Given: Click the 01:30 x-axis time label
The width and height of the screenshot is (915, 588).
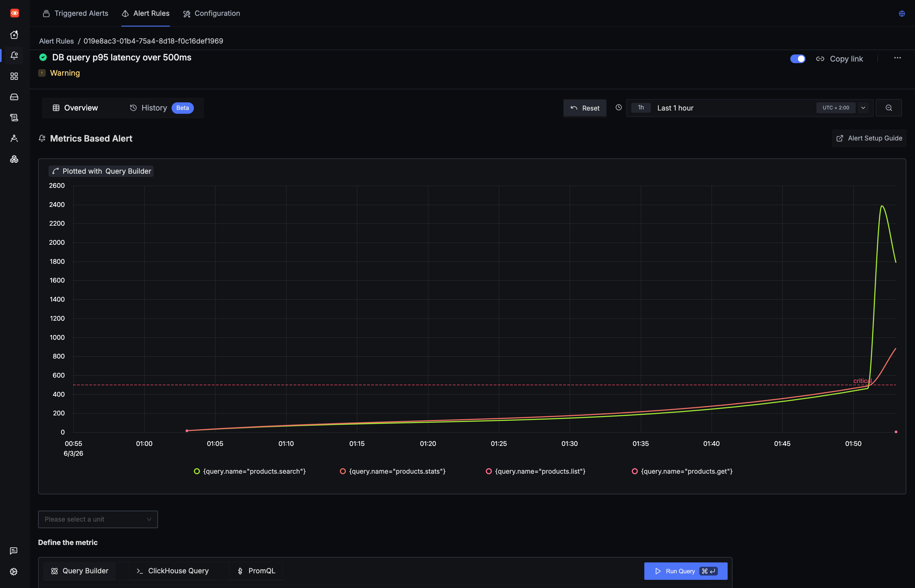Looking at the screenshot, I should point(569,444).
